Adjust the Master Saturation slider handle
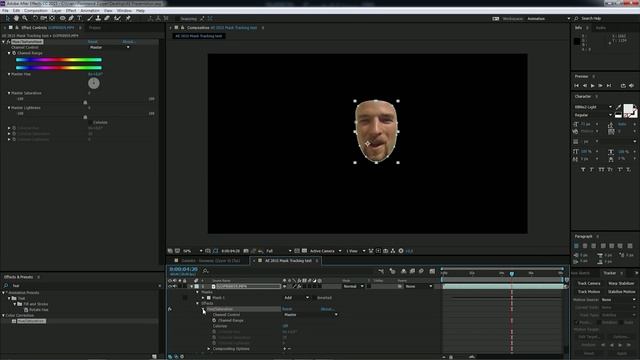This screenshot has height=360, width=640. click(x=85, y=102)
